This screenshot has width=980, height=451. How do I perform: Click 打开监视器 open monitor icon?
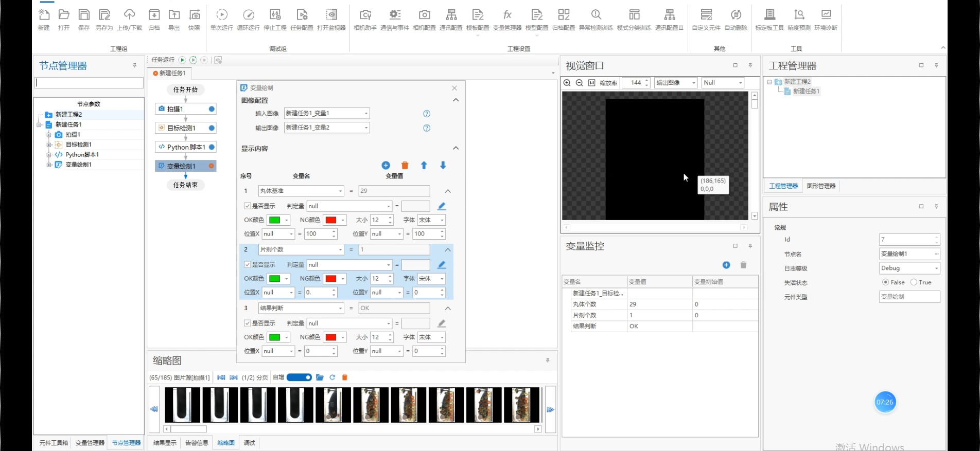331,19
